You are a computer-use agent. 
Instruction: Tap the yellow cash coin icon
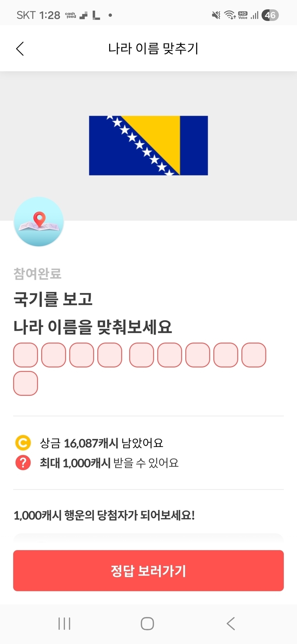pyautogui.click(x=23, y=443)
